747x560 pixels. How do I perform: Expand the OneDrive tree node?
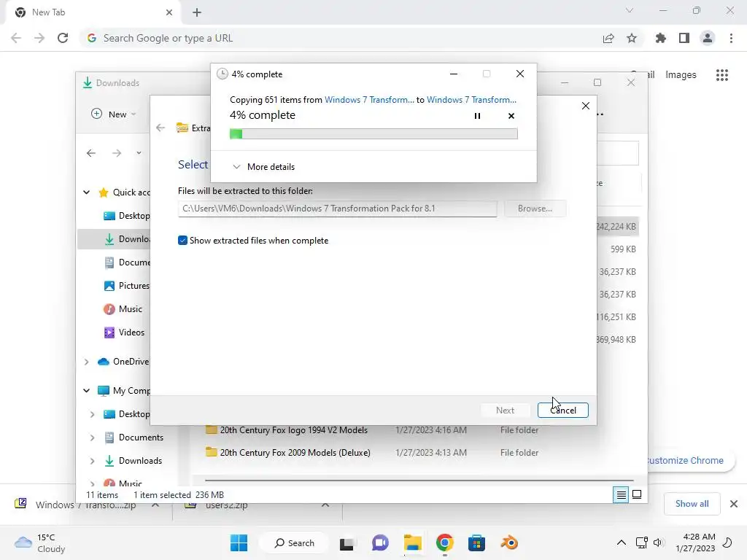[86, 362]
